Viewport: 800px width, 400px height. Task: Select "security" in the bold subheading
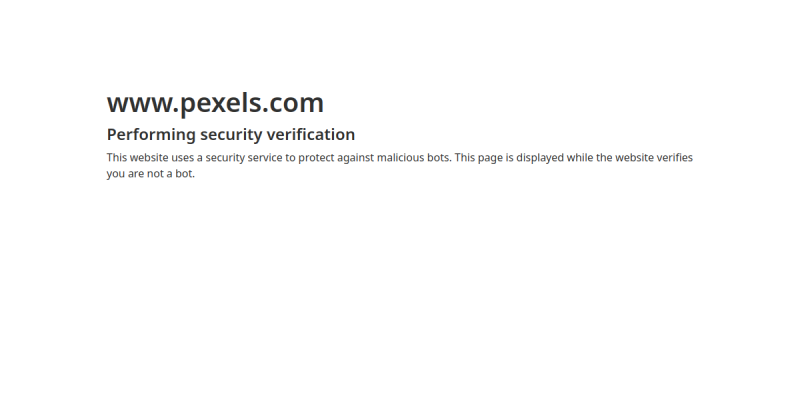(231, 135)
